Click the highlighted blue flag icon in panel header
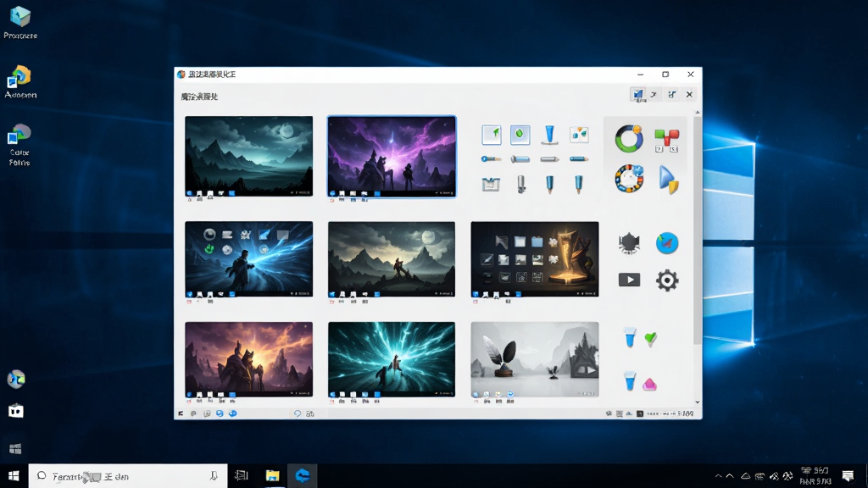868x488 pixels. tap(637, 95)
